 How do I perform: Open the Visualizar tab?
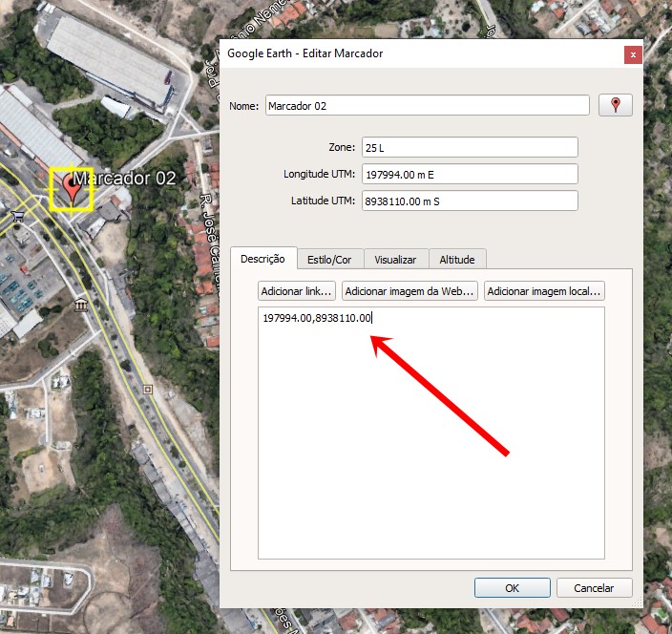tap(395, 260)
